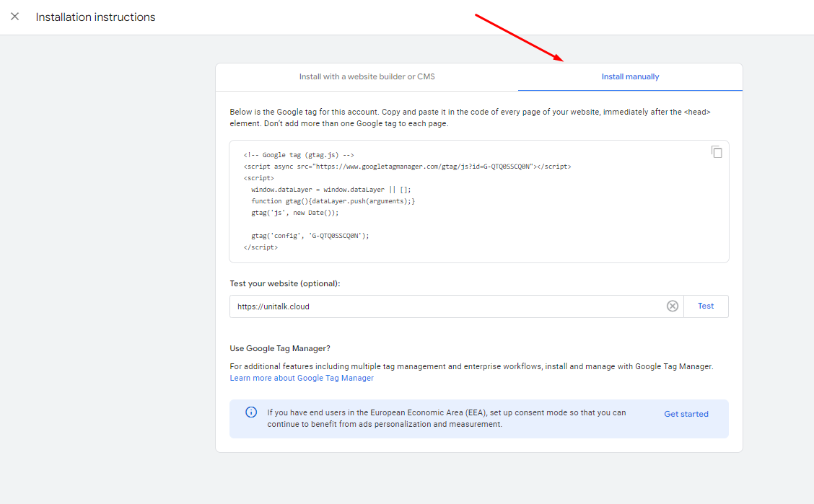Screen dimensions: 814x504
Task: Close the Installation instructions panel
Action: coord(14,17)
